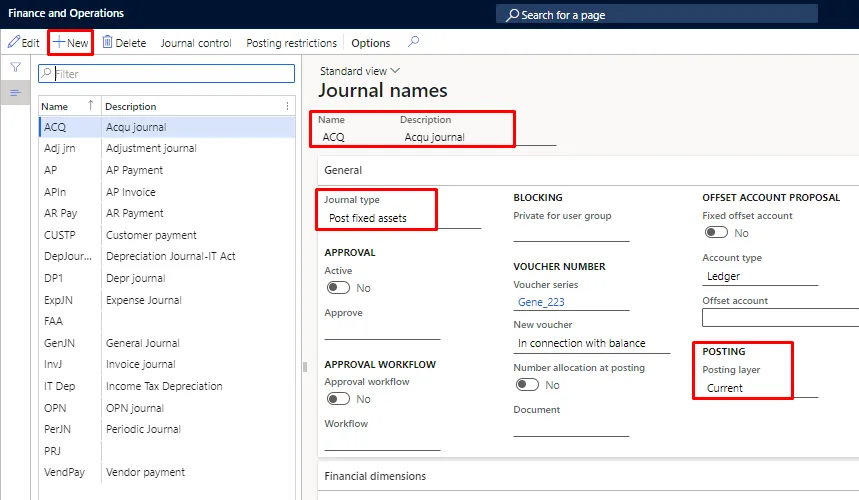Image resolution: width=859 pixels, height=500 pixels.
Task: Select the APIn row
Action: 167,192
